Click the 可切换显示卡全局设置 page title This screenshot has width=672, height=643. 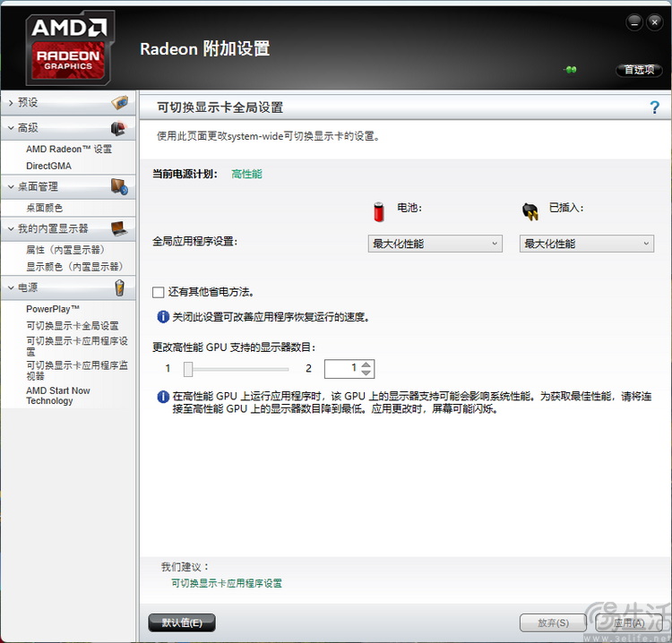[220, 107]
